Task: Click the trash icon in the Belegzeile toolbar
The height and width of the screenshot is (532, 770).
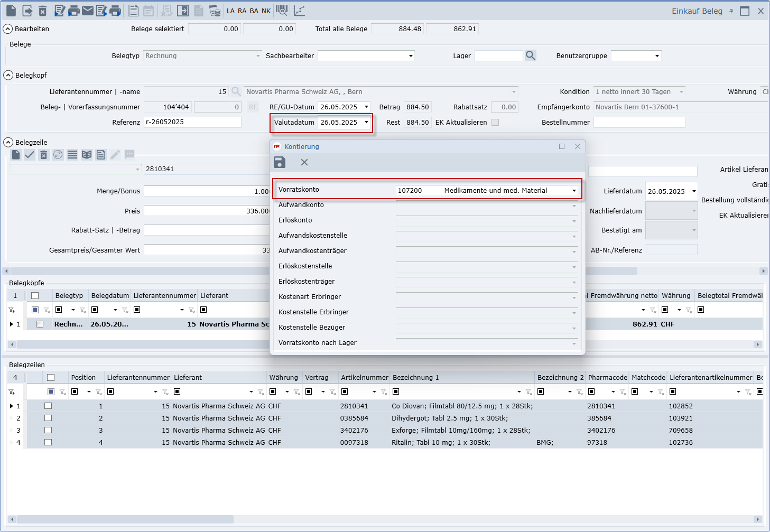Action: coord(44,155)
